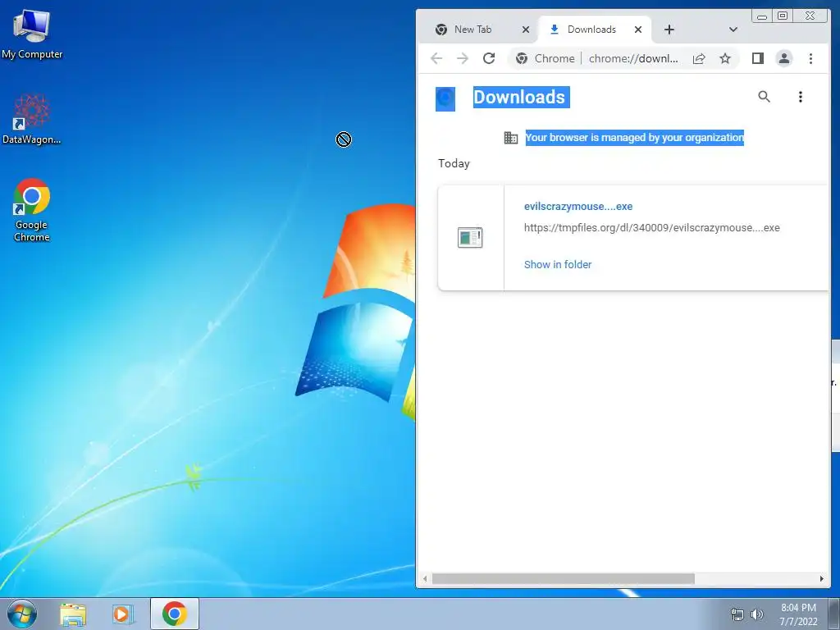Launch Windows Media Player from taskbar
The image size is (840, 630).
[122, 614]
